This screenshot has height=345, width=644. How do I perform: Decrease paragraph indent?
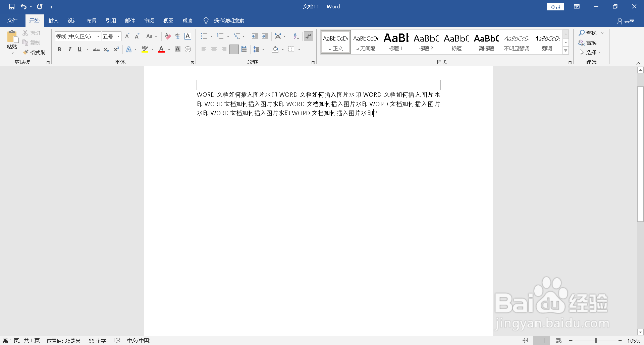255,36
